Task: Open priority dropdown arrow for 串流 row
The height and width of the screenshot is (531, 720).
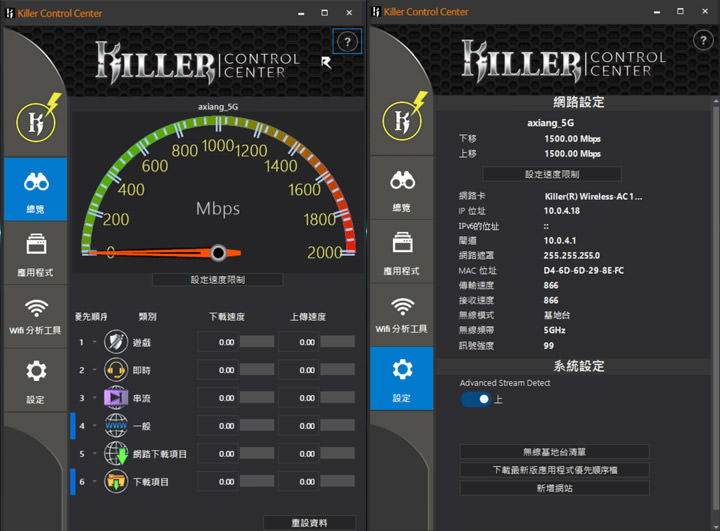Action: (96, 398)
